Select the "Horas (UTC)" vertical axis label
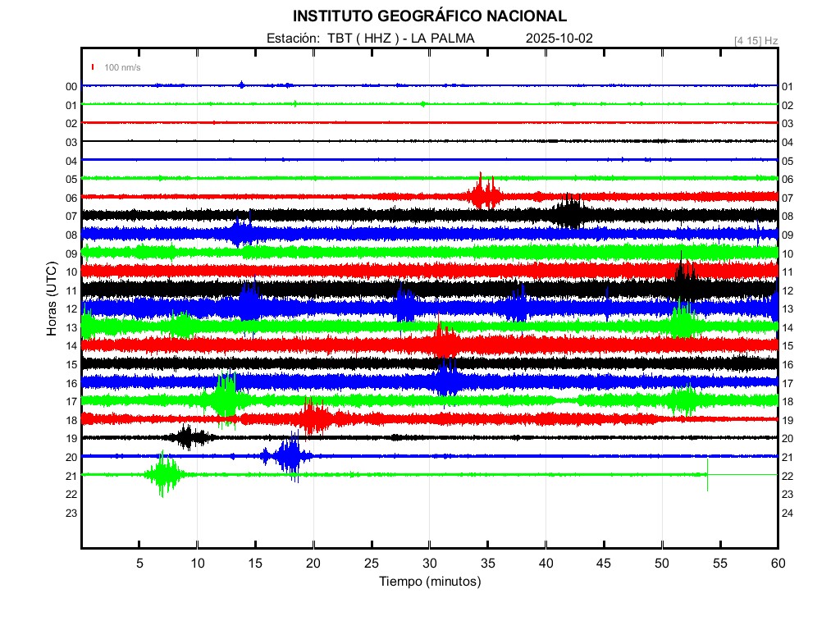This screenshot has height=630, width=840. pos(52,299)
